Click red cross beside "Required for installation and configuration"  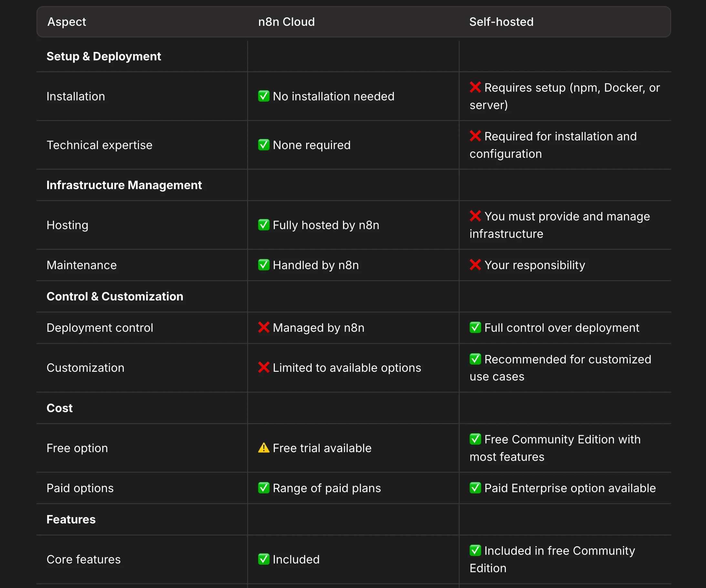(475, 136)
